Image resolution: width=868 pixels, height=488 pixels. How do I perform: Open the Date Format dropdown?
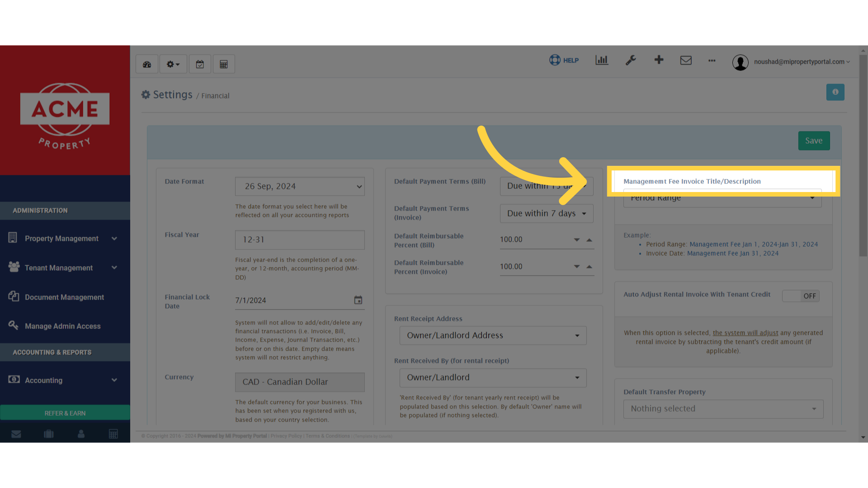(300, 186)
